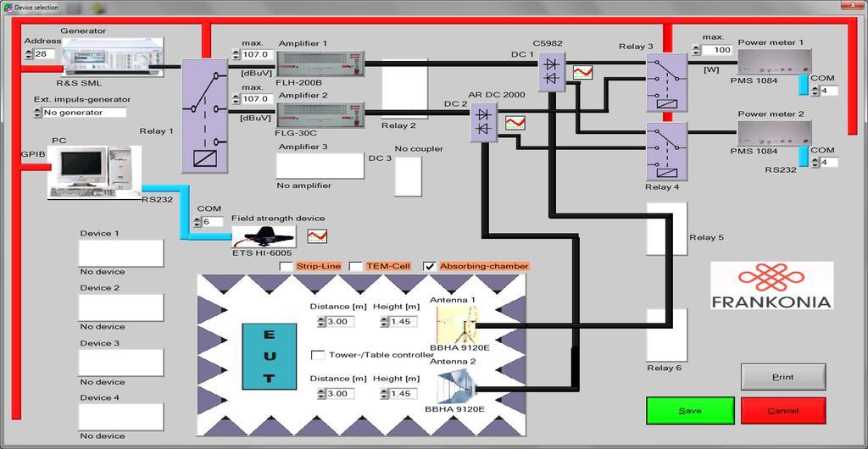Click the DC 1 C5982 coupler symbol
This screenshot has width=868, height=449.
pos(552,71)
